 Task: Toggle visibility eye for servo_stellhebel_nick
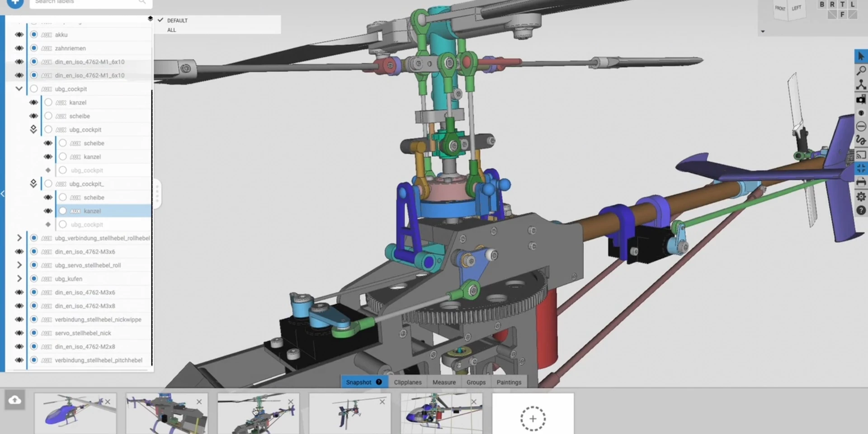(x=19, y=333)
